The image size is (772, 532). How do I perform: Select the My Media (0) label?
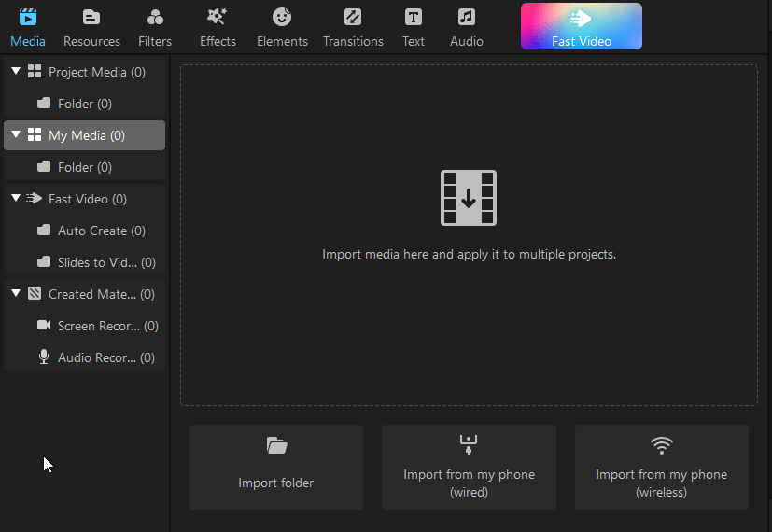[x=87, y=136]
